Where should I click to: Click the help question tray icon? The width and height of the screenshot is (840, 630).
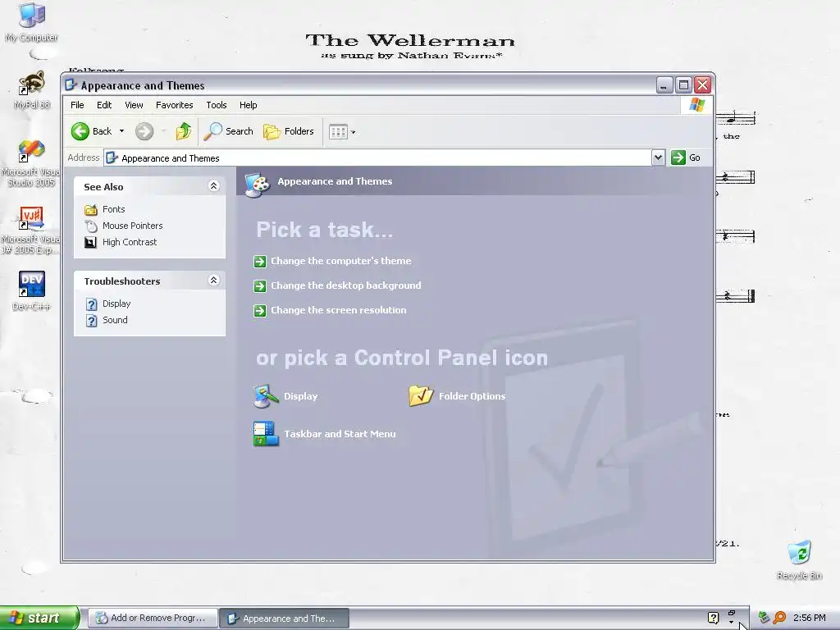point(713,618)
